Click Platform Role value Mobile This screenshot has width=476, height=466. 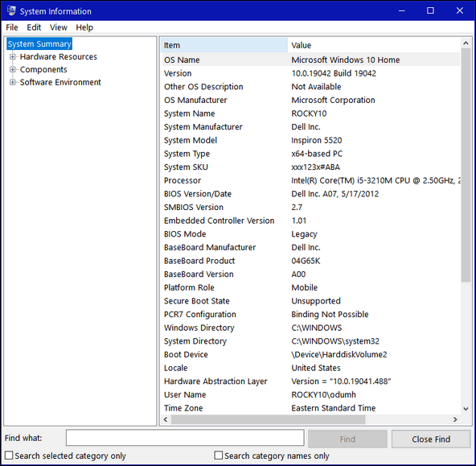[304, 287]
